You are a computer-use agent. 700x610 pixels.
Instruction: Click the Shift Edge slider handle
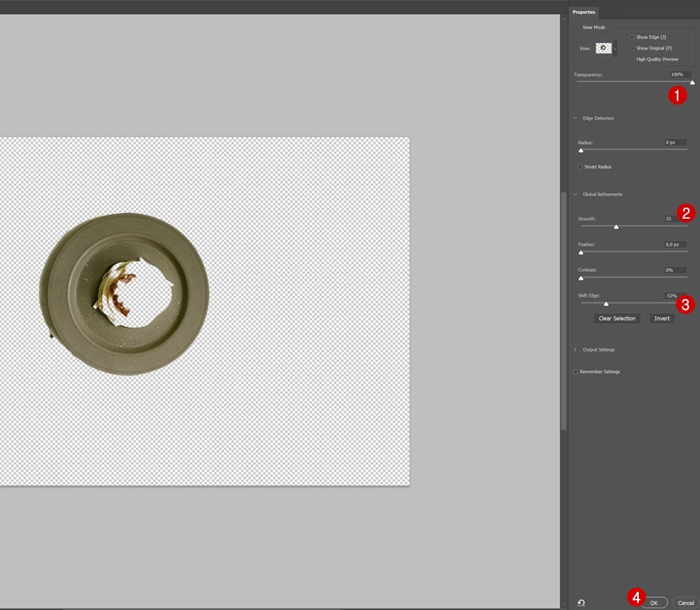pos(605,303)
